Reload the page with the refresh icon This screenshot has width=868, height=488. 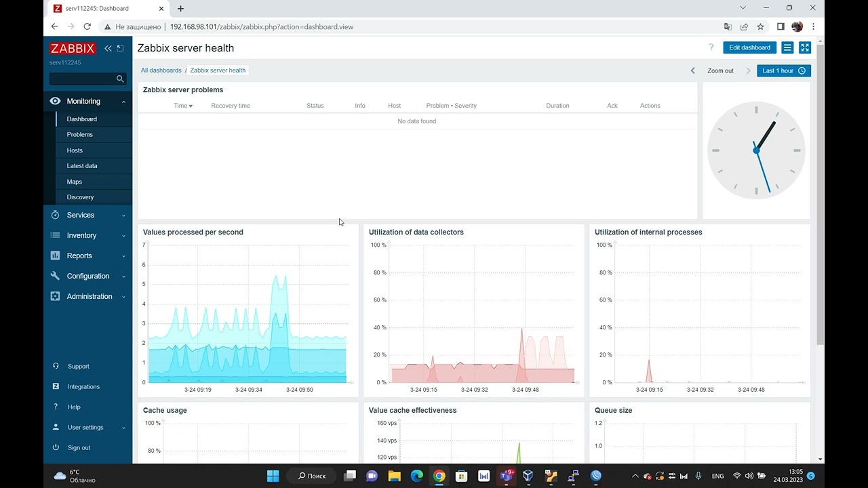(87, 26)
